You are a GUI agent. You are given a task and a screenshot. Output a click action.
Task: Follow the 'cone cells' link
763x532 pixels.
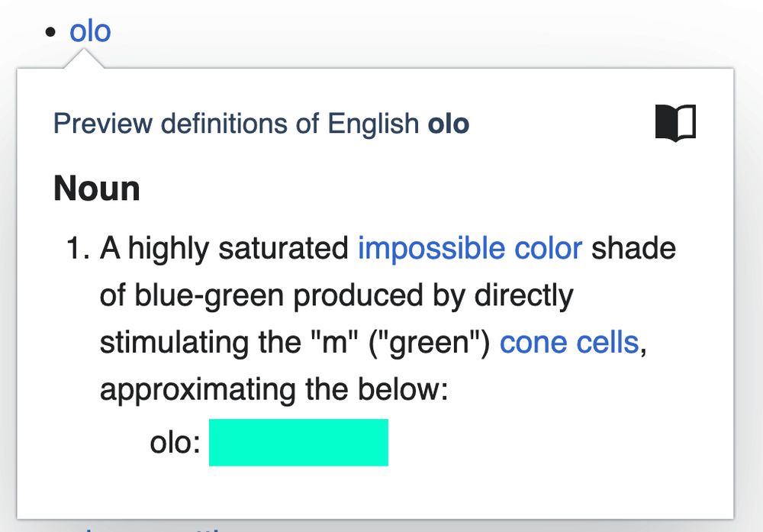coord(569,343)
